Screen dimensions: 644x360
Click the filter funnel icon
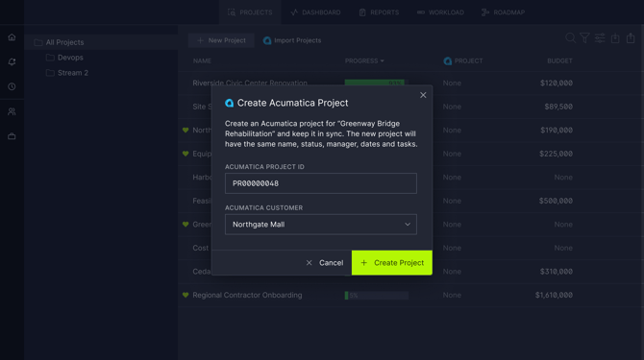click(x=584, y=38)
